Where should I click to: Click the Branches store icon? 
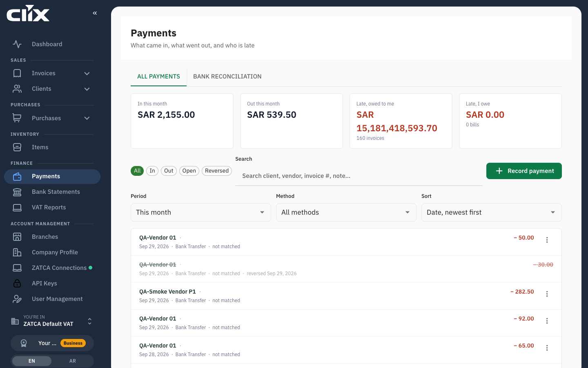click(x=17, y=237)
